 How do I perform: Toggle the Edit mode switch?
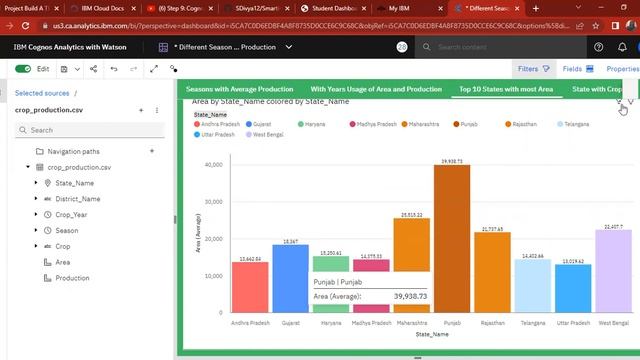coord(23,69)
